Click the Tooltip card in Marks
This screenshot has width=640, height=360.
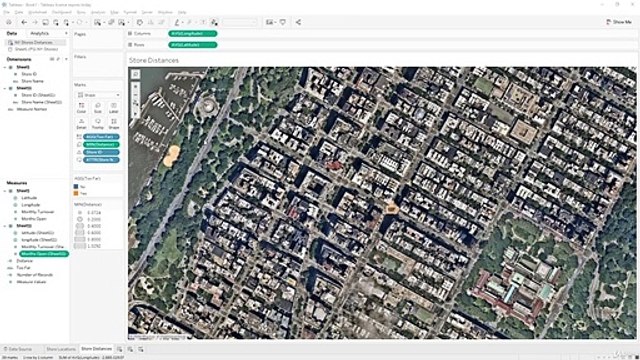(x=98, y=124)
